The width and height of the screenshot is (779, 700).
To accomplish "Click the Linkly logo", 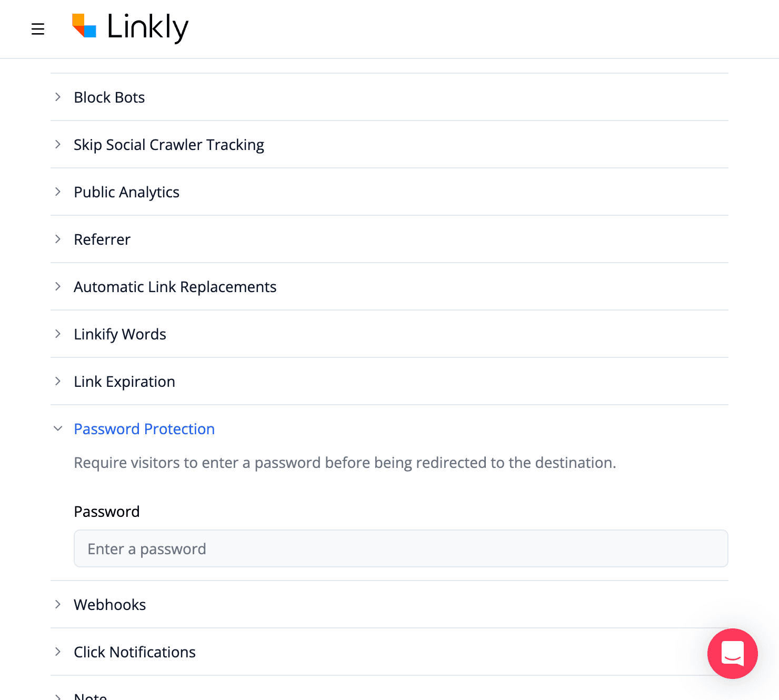I will 130,28.
